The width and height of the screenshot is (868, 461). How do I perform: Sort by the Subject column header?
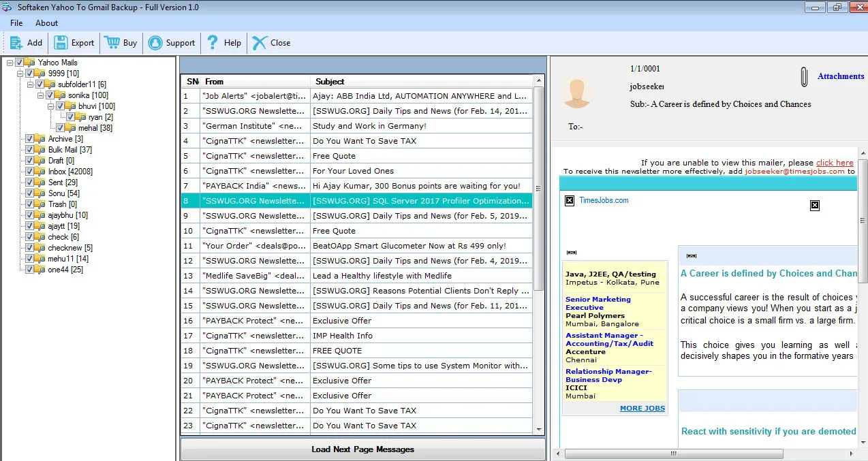(x=422, y=81)
